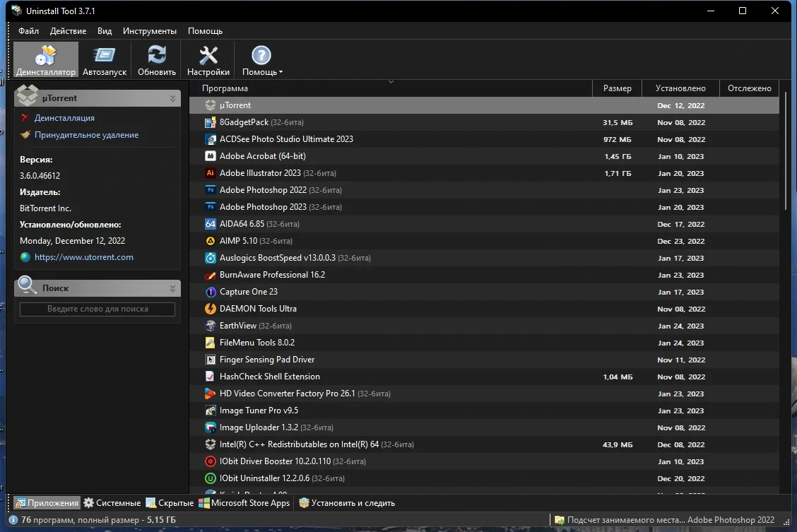Open the Деинсталлятор toolbar section
The width and height of the screenshot is (797, 532).
46,60
